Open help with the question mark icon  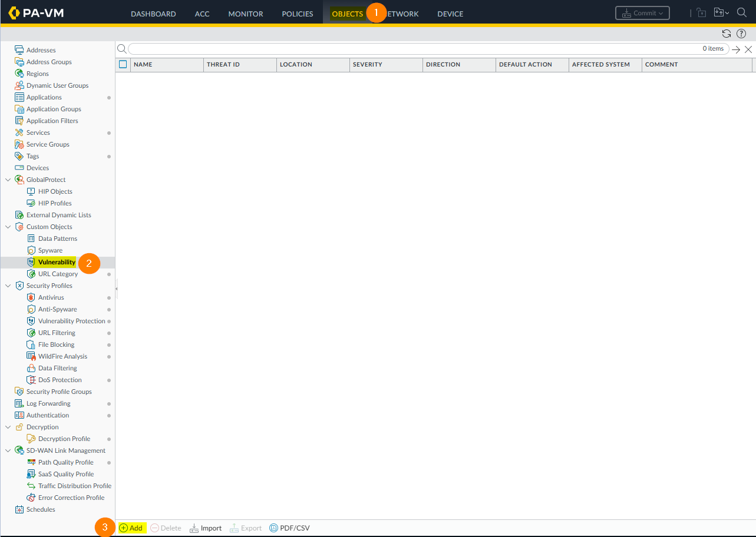click(x=741, y=34)
